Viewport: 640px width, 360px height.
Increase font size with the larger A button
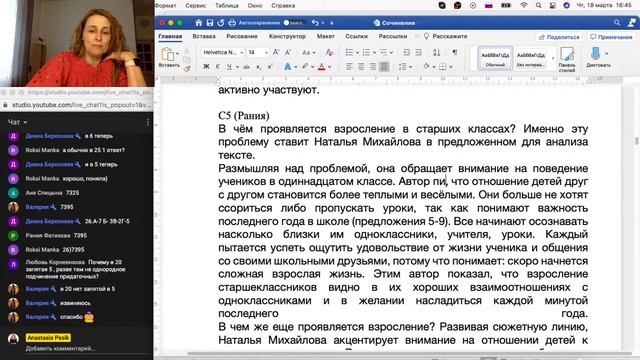(x=276, y=52)
